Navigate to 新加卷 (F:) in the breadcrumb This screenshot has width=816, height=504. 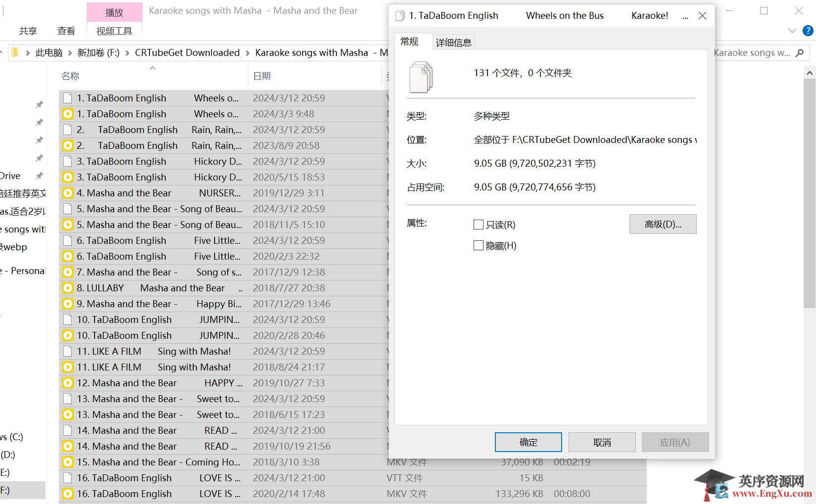click(98, 53)
